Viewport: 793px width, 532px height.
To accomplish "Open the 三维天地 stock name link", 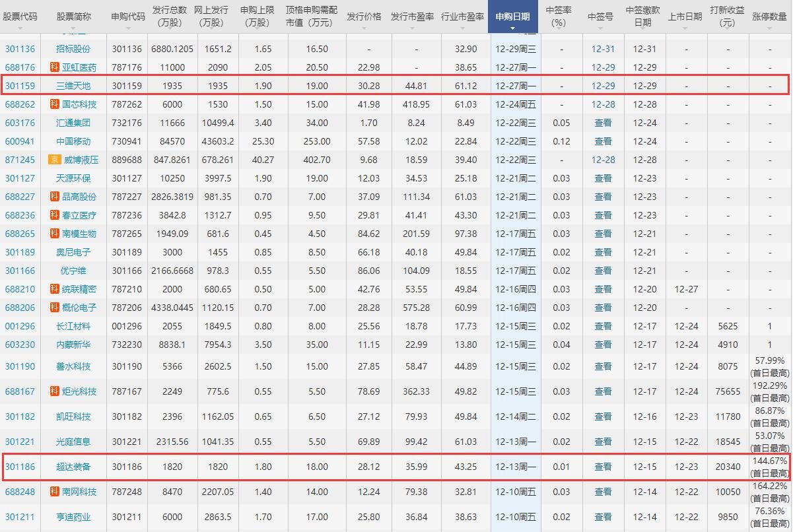I will (73, 86).
